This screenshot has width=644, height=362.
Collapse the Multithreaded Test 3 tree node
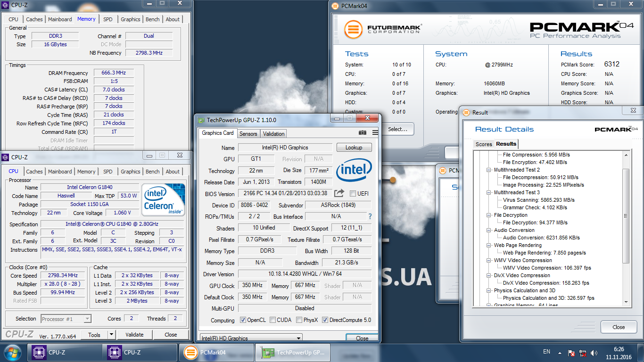(x=489, y=192)
